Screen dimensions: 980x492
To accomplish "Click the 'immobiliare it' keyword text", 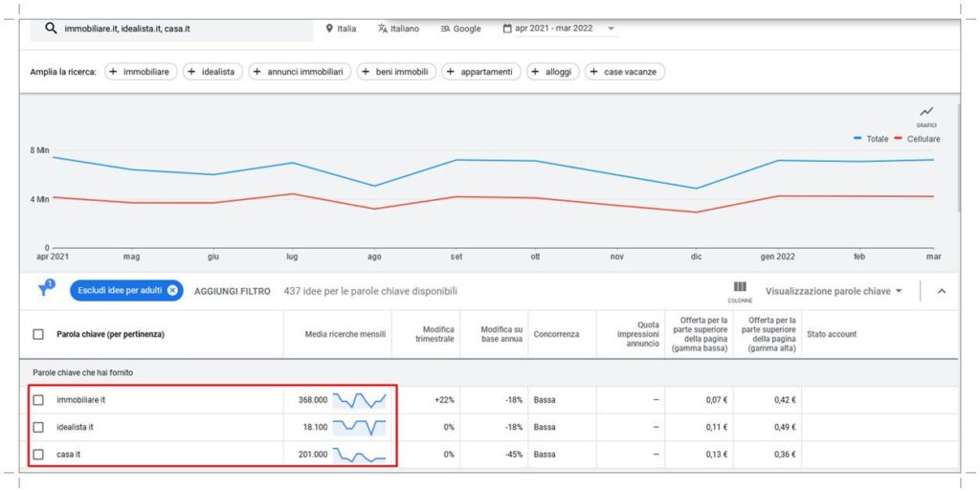I will pyautogui.click(x=80, y=400).
